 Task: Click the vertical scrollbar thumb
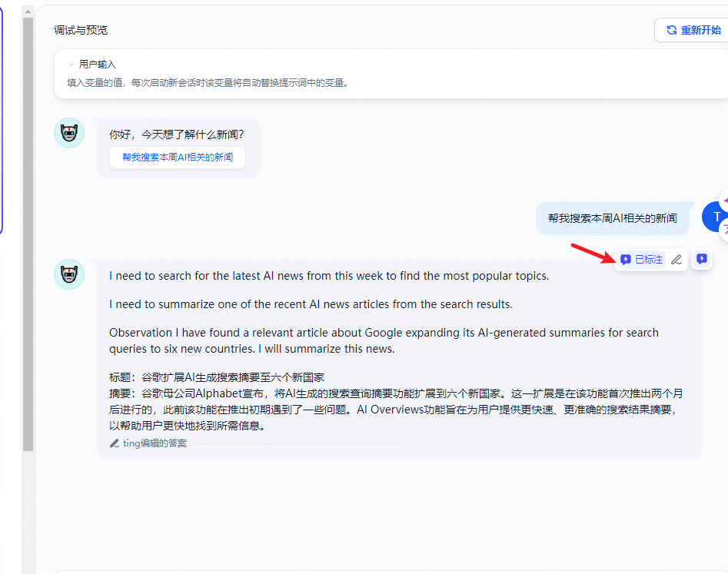pos(28,234)
